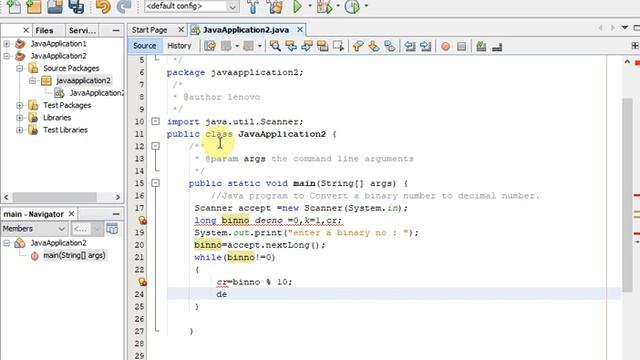640x360 pixels.
Task: Run project with green play icon
Action: click(298, 6)
